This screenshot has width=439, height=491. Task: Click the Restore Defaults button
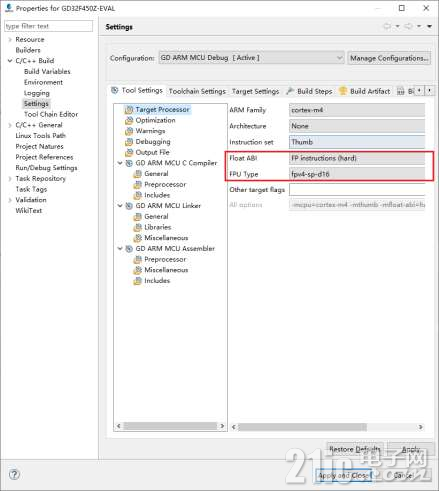pos(355,449)
